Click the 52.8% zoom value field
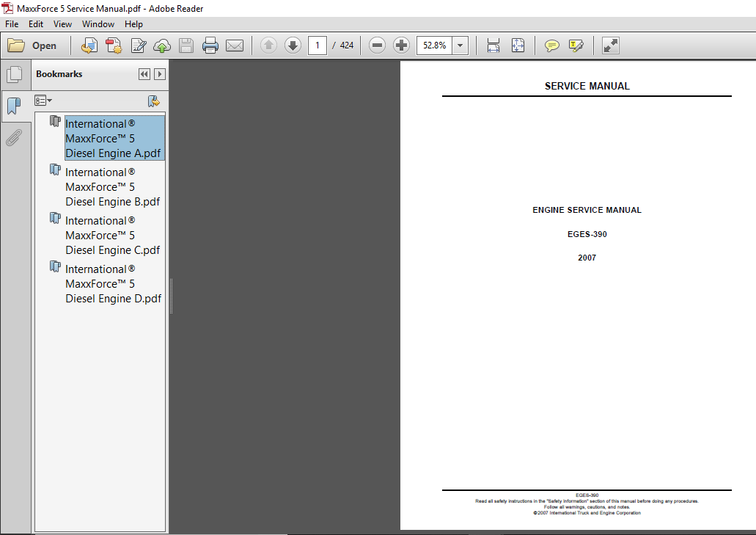The image size is (756, 535). pyautogui.click(x=434, y=46)
